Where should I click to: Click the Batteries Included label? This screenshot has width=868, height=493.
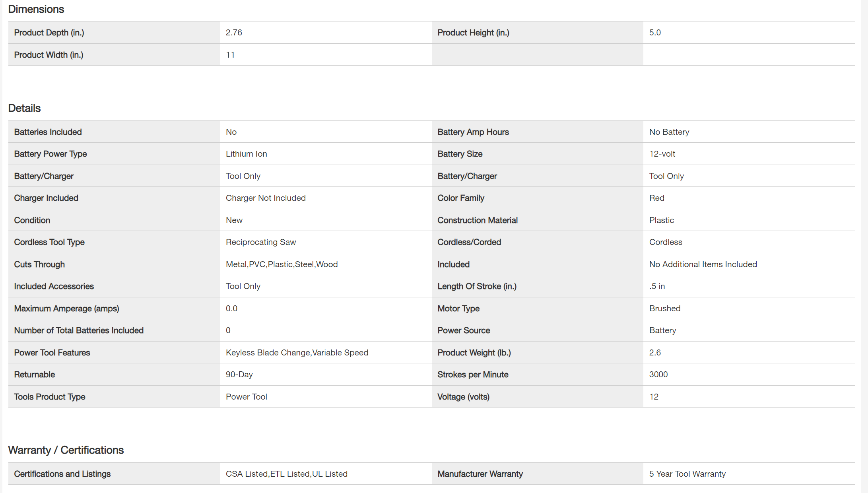click(48, 132)
